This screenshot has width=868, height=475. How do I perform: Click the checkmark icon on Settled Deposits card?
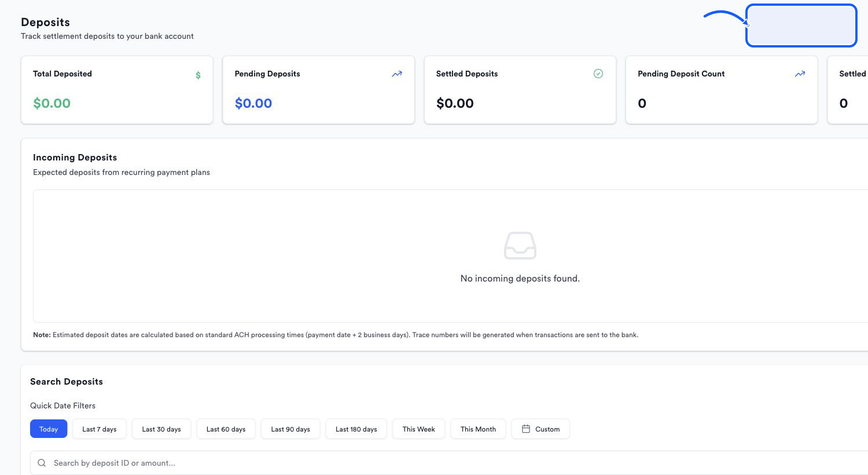(598, 74)
